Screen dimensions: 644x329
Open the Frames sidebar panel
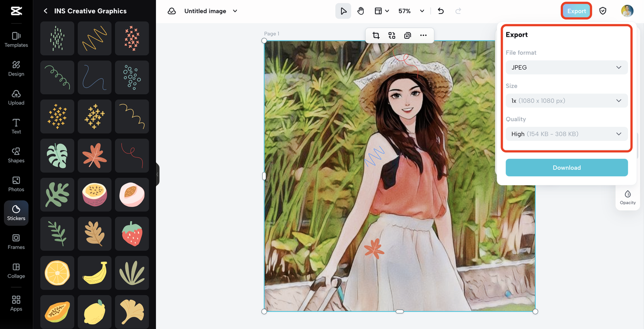[16, 241]
